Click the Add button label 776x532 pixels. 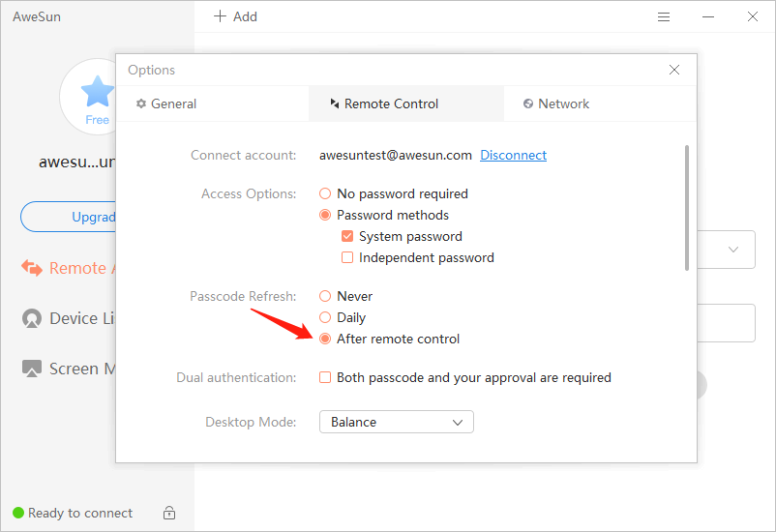pos(245,16)
